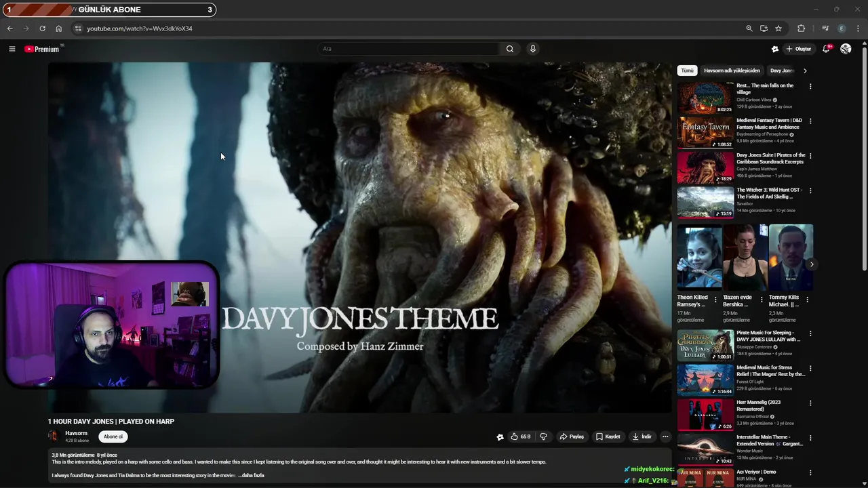Open more actions ellipsis below the video
Screen dimensions: 868x488
[665, 436]
